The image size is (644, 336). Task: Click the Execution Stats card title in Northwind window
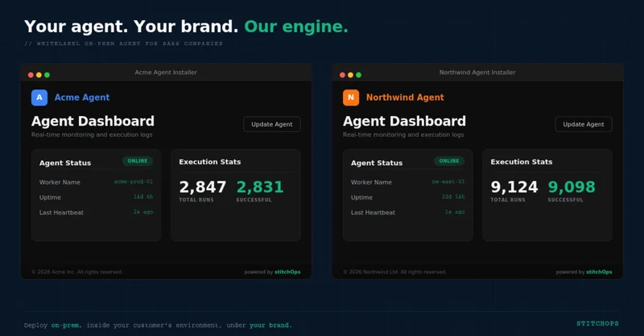point(521,162)
